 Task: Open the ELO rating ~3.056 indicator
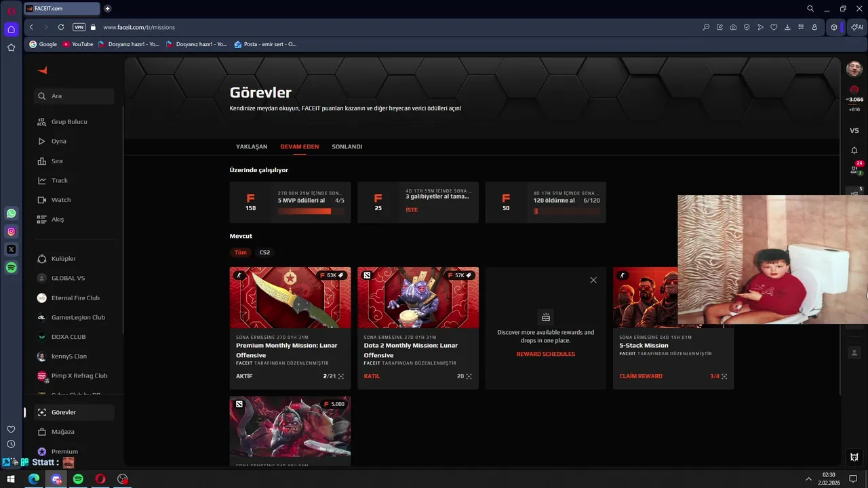point(854,99)
